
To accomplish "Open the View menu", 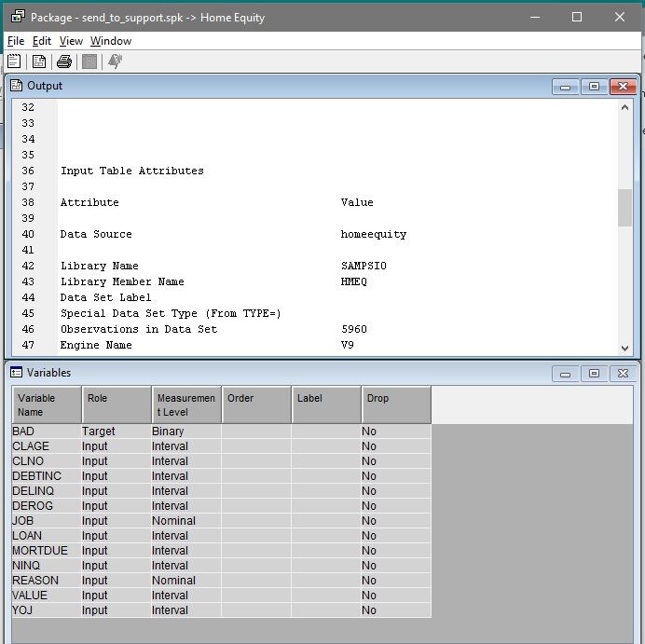I will [x=71, y=41].
